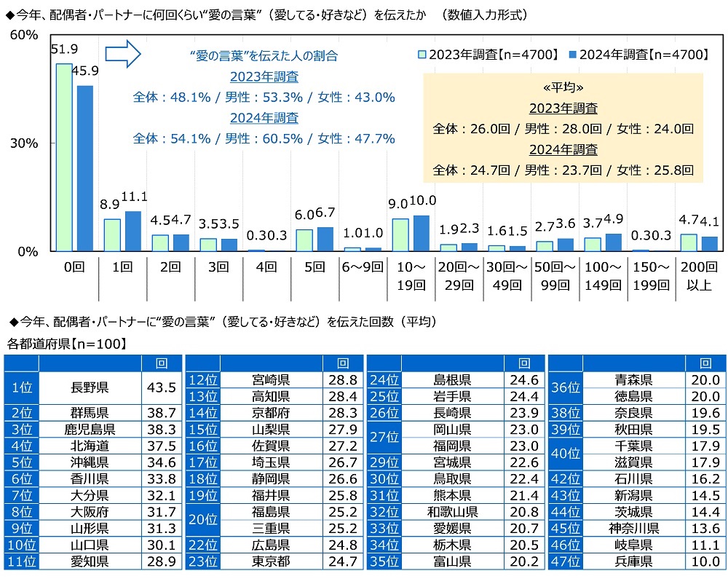Select the 長野県 cell in the ranking table

click(88, 388)
